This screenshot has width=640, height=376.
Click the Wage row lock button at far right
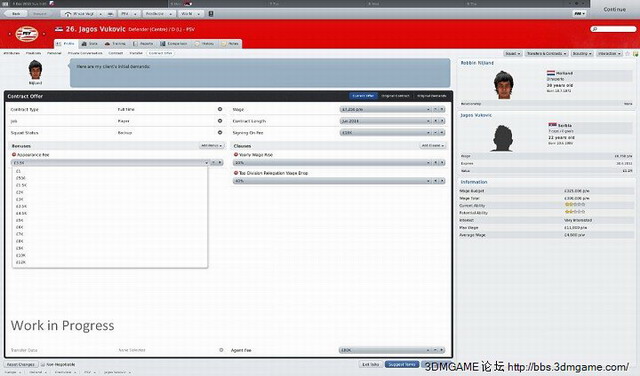[x=442, y=109]
